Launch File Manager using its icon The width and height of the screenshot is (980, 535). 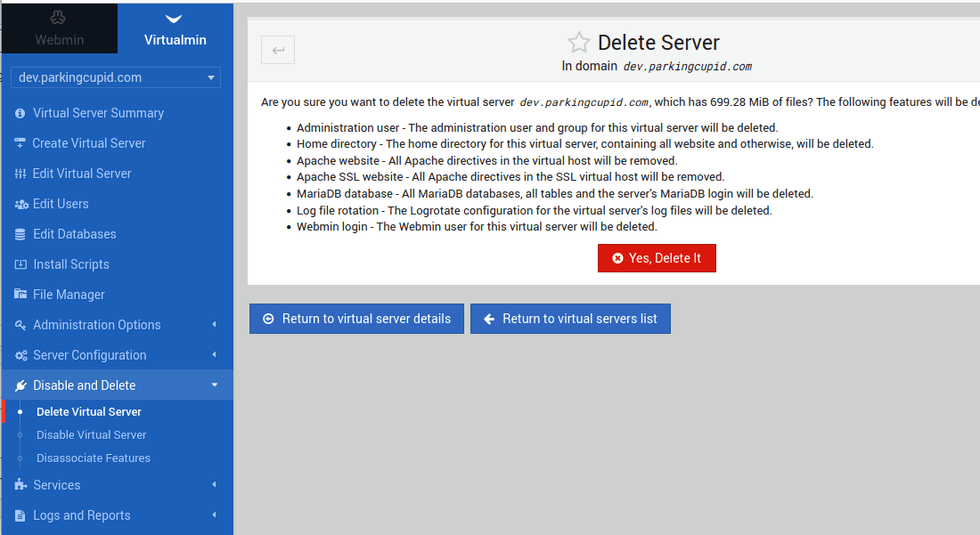pyautogui.click(x=20, y=295)
